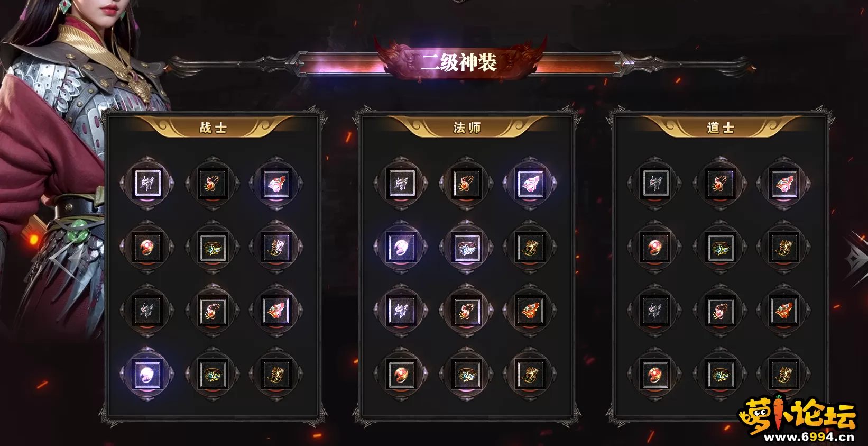Screen dimensions: 868x446
Task: Switch to the 法师 class header
Action: click(467, 128)
